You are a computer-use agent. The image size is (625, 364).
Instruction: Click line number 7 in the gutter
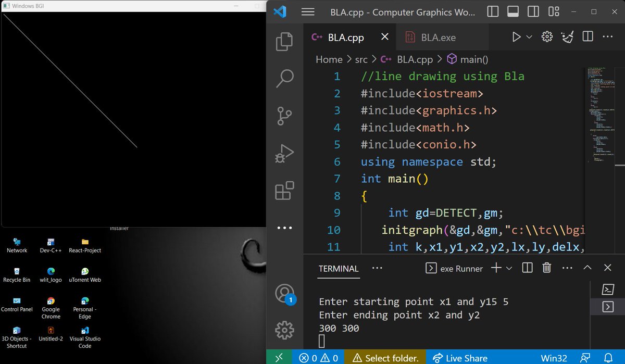click(x=337, y=179)
